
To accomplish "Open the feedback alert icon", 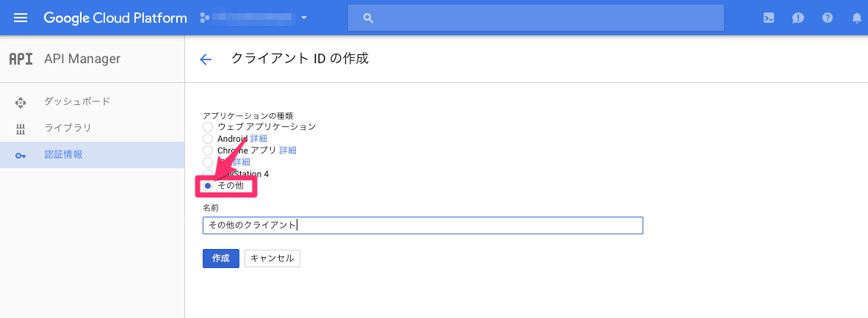I will [x=798, y=18].
